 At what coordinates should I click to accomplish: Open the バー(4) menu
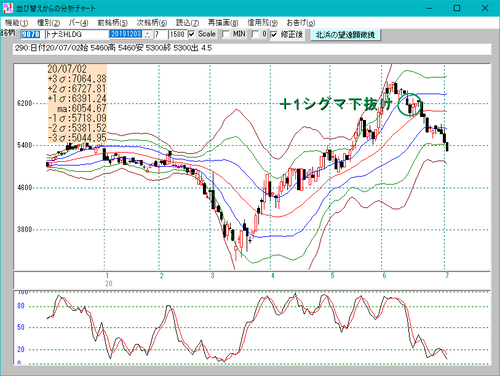(x=78, y=23)
